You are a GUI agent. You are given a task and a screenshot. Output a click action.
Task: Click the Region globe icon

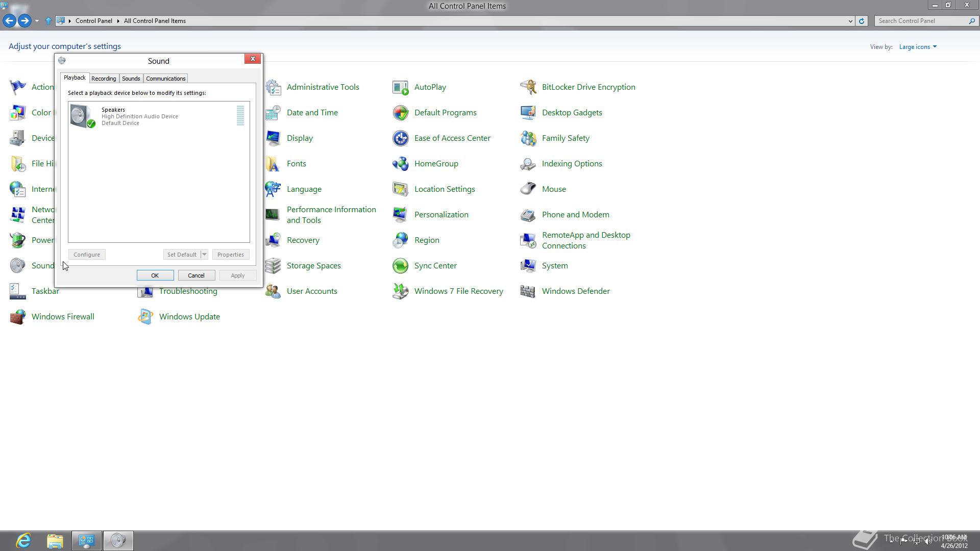click(x=401, y=240)
